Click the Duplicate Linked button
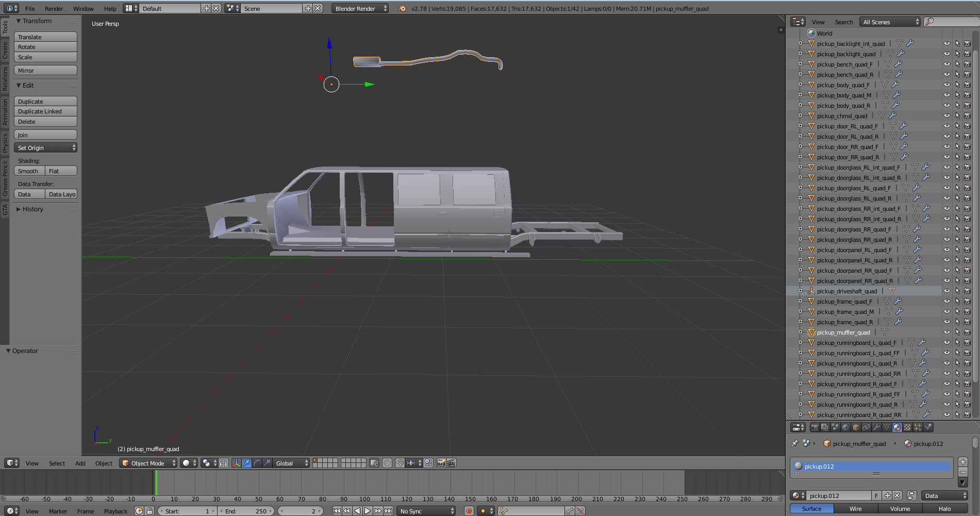The width and height of the screenshot is (980, 516). click(45, 111)
